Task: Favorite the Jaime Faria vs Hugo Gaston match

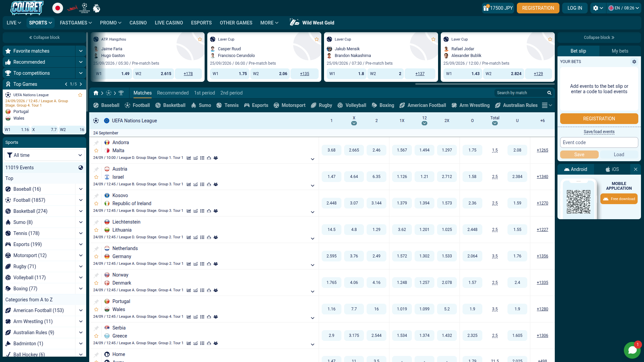Action: pos(200,39)
